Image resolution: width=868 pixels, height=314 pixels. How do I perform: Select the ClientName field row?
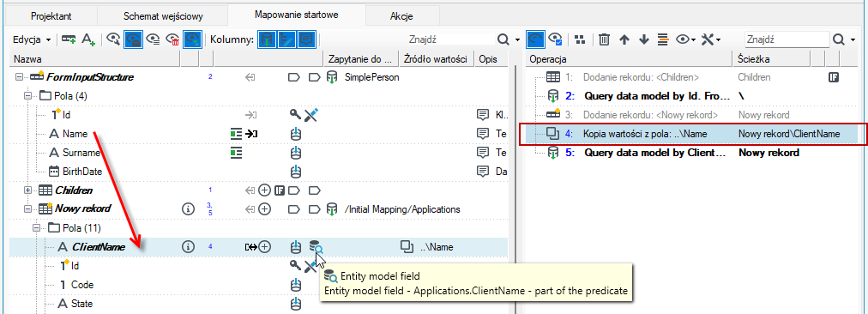click(259, 247)
